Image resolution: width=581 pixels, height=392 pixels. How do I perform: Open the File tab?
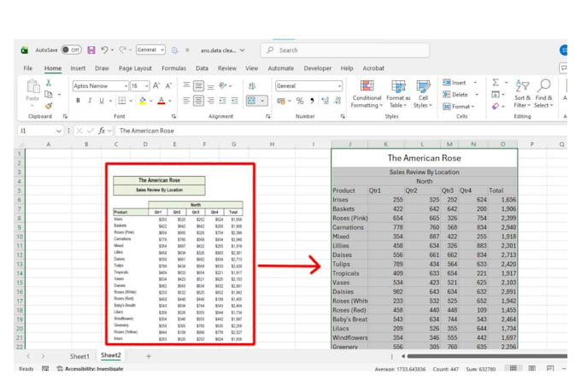pos(28,68)
